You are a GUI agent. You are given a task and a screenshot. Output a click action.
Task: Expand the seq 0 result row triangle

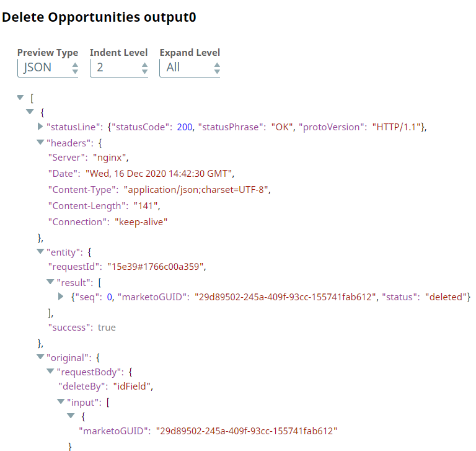click(x=61, y=297)
